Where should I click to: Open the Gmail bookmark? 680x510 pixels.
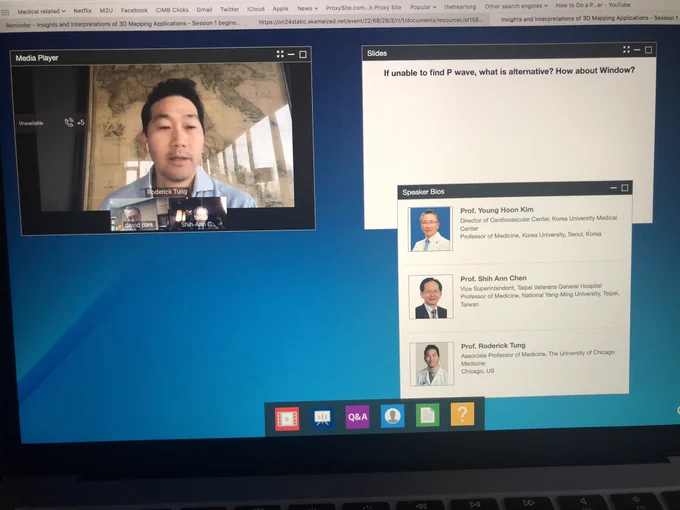point(204,9)
